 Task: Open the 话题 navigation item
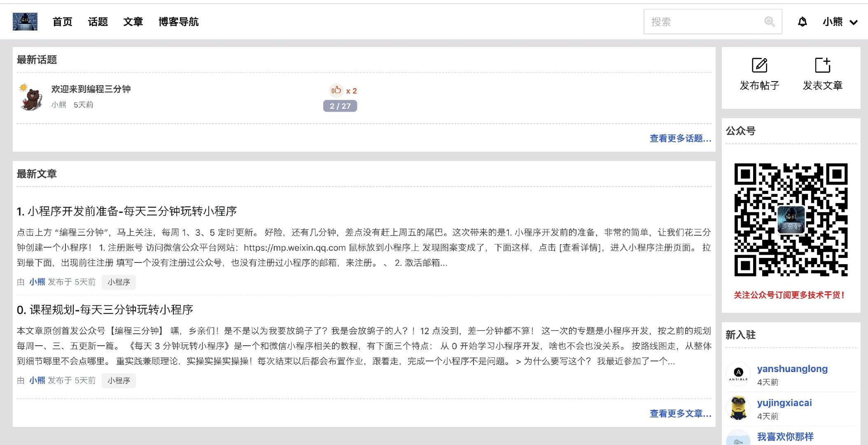(98, 22)
